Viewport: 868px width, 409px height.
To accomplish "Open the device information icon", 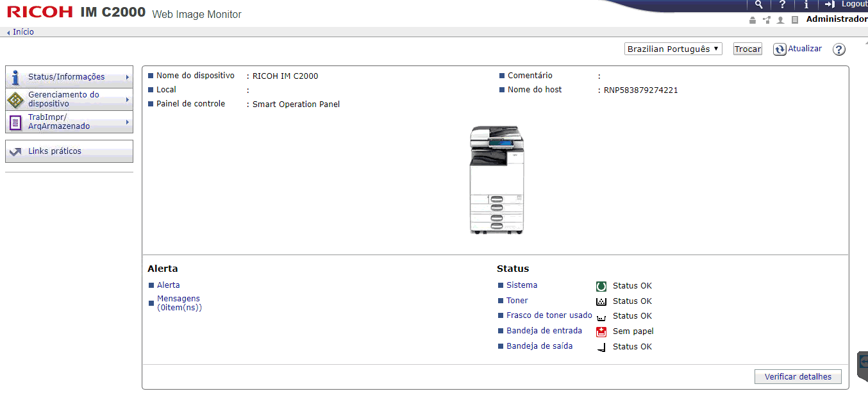I will pyautogui.click(x=806, y=5).
